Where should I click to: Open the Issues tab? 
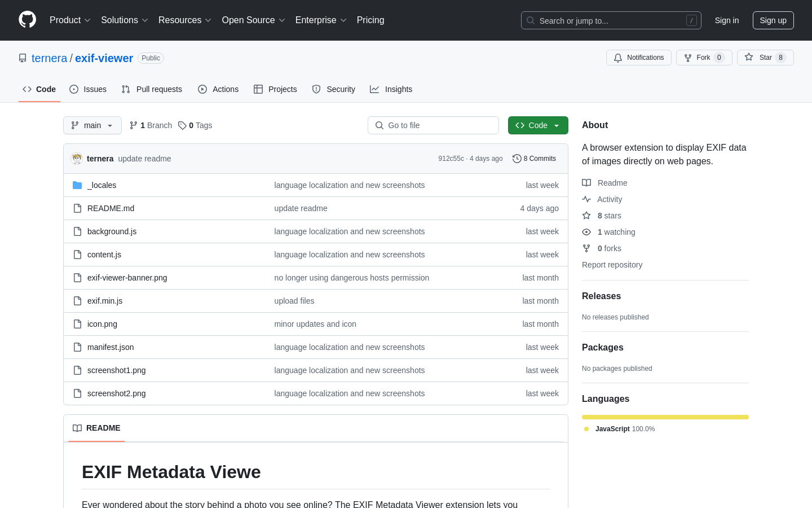tap(88, 89)
